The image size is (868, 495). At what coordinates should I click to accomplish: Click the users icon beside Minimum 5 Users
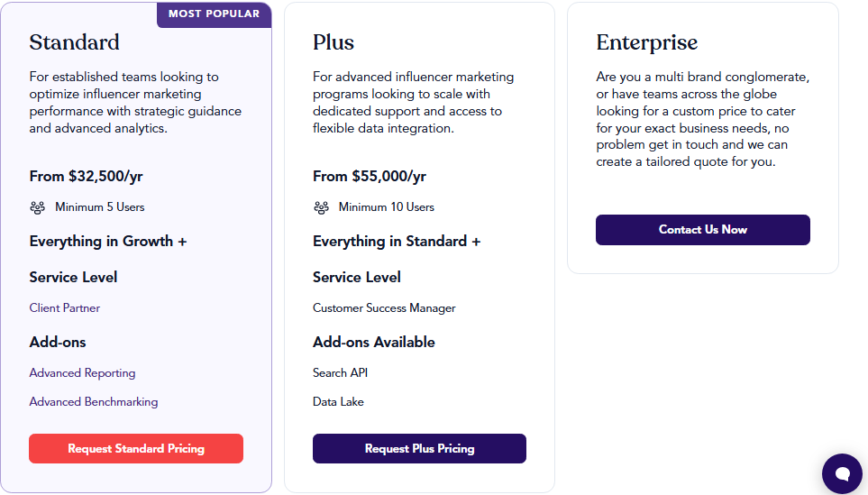coord(37,207)
